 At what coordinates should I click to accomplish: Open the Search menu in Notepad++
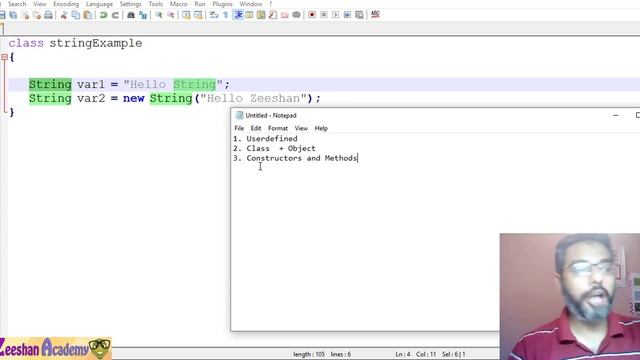[17, 4]
